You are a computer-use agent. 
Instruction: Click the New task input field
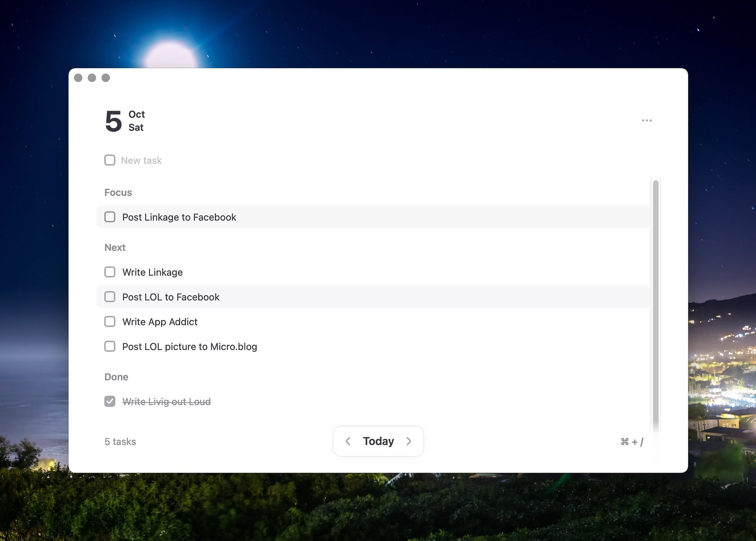[x=141, y=160]
